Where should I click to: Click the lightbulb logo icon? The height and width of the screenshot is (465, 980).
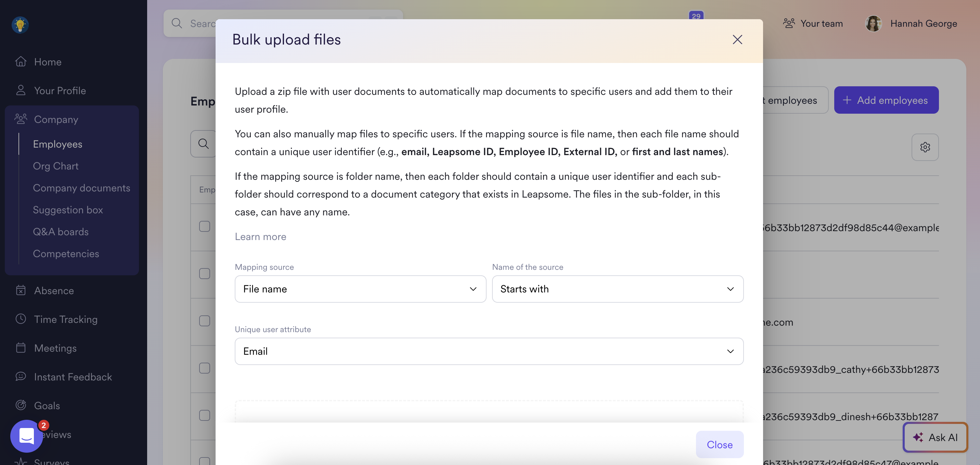(x=20, y=25)
